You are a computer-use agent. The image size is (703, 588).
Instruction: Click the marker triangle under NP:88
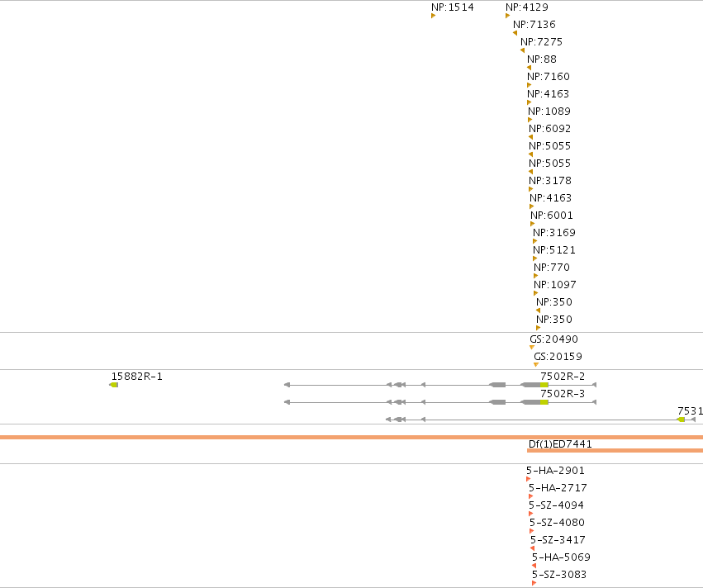coord(529,68)
